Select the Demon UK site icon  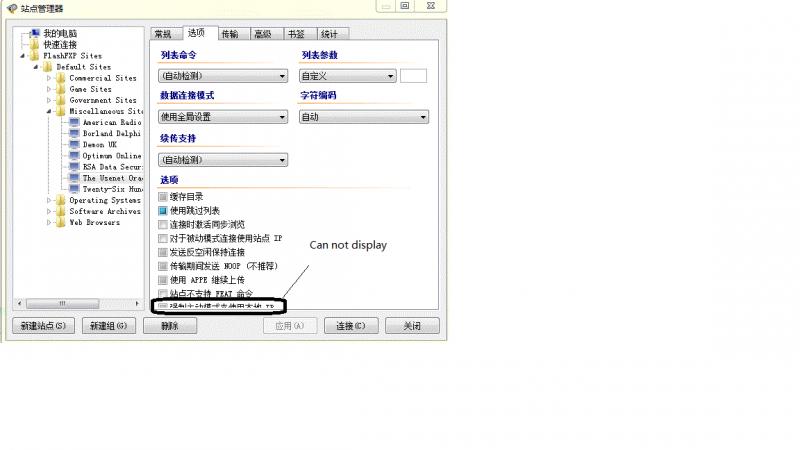[x=74, y=144]
